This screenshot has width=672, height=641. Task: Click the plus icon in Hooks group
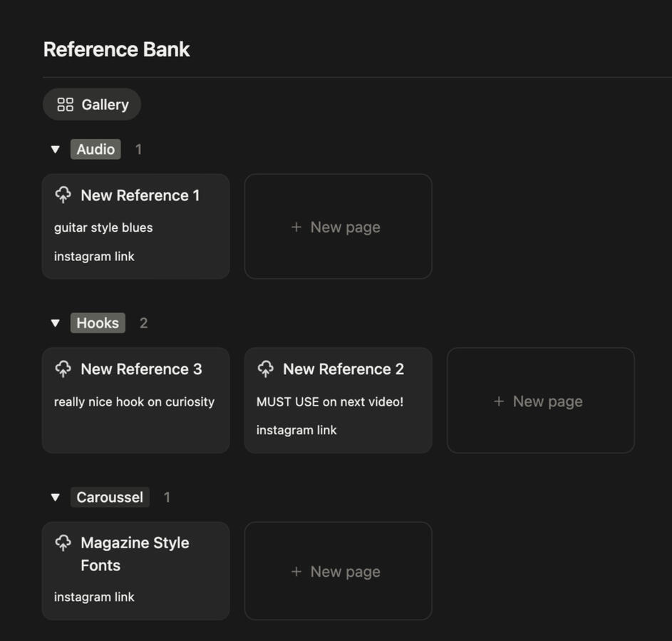[x=499, y=401]
